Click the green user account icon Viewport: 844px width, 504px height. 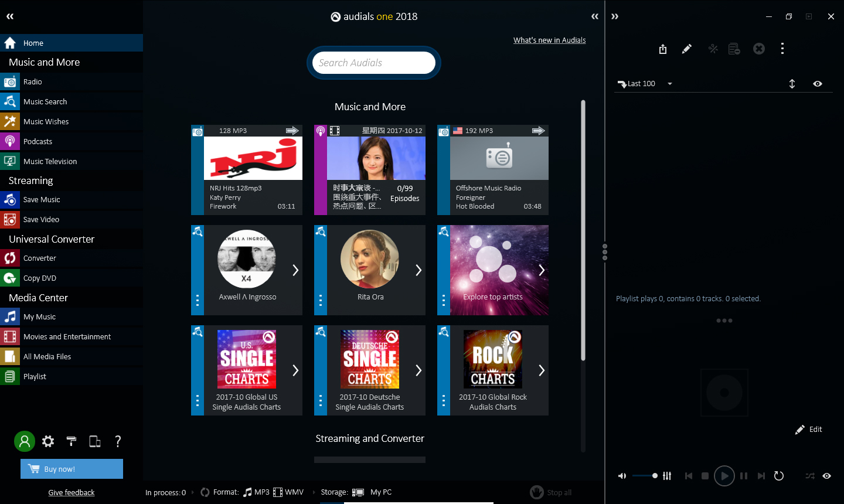point(25,441)
